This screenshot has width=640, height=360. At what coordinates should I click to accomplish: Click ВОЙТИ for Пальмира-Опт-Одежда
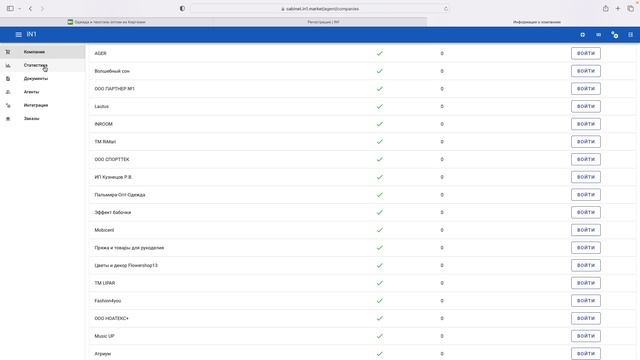[586, 195]
